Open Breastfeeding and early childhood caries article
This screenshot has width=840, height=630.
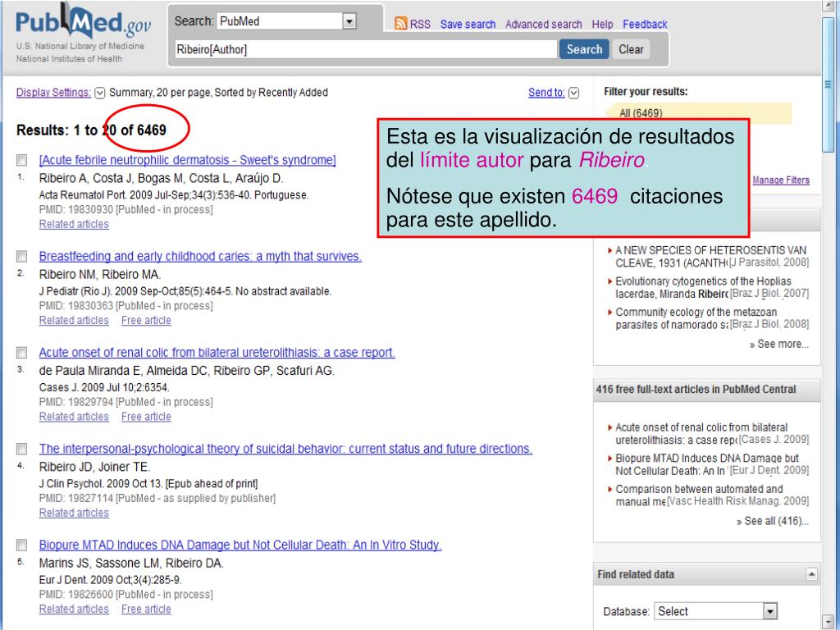click(x=200, y=257)
